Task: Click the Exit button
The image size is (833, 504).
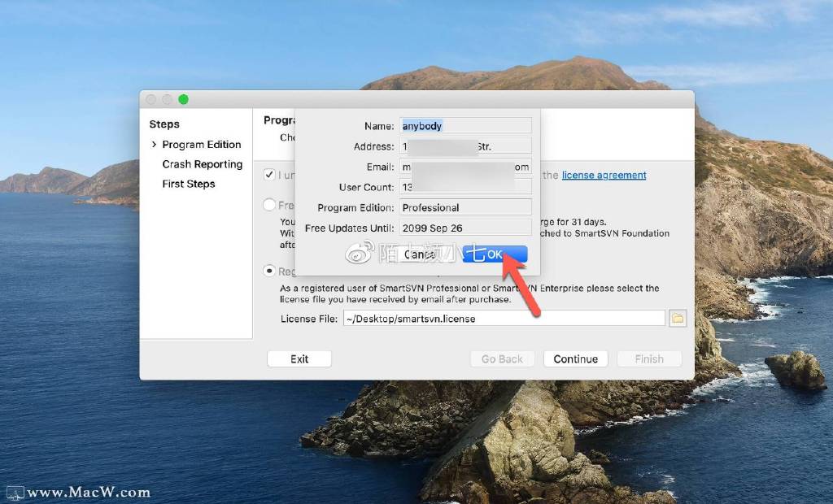Action: coord(299,359)
